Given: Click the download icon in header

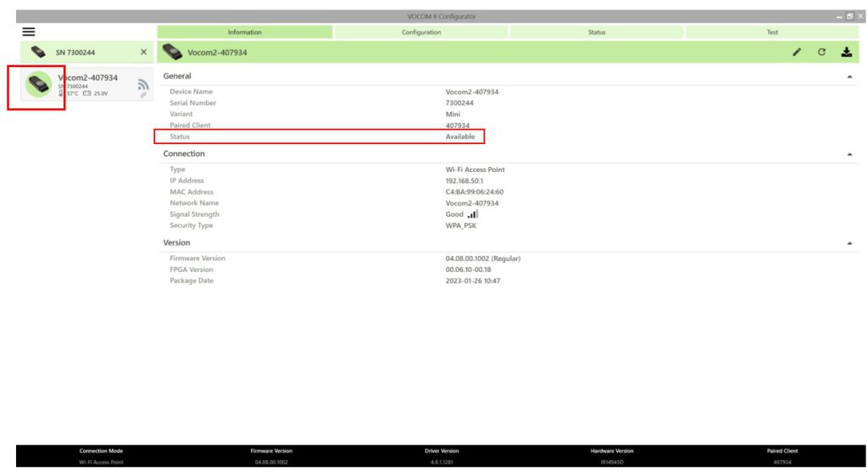Looking at the screenshot, I should coord(847,52).
